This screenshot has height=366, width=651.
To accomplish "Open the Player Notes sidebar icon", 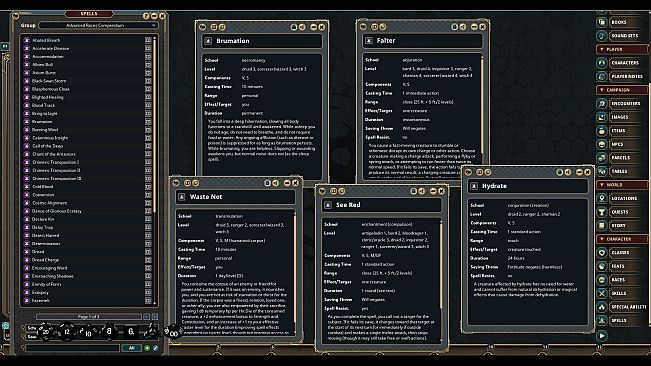I will coord(602,76).
